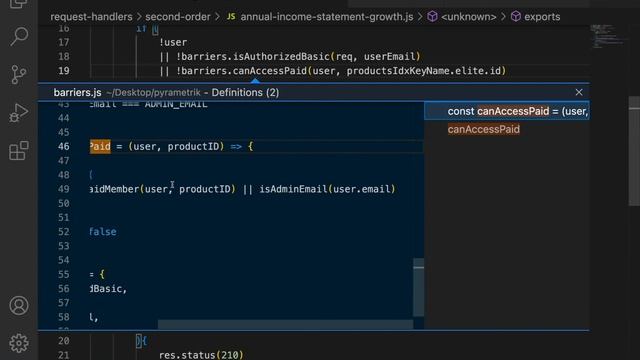Click the peek editor horizontal scrollbar

[285, 324]
